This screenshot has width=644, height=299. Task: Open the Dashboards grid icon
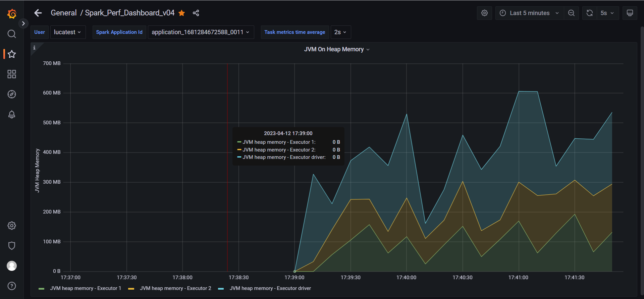(x=12, y=74)
